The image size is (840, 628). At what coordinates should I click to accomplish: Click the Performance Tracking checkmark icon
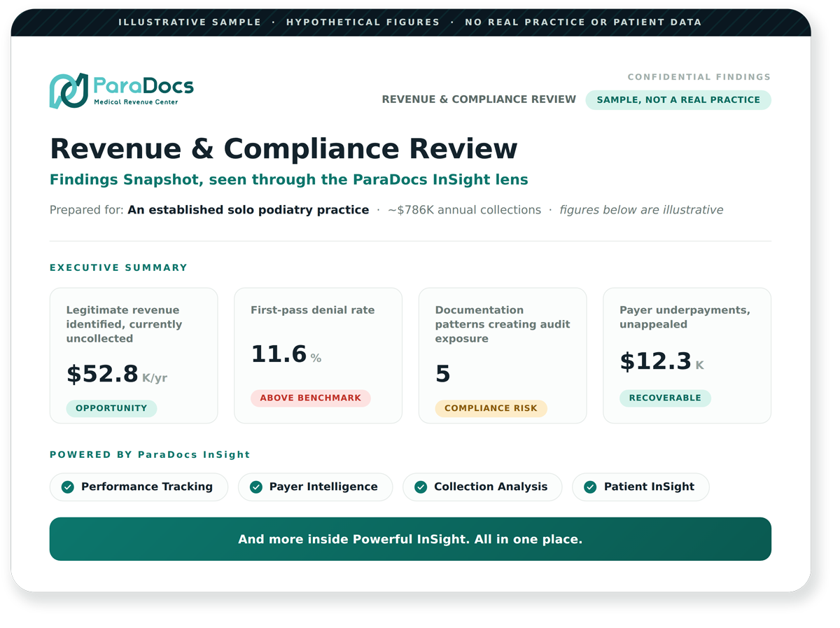coord(68,487)
